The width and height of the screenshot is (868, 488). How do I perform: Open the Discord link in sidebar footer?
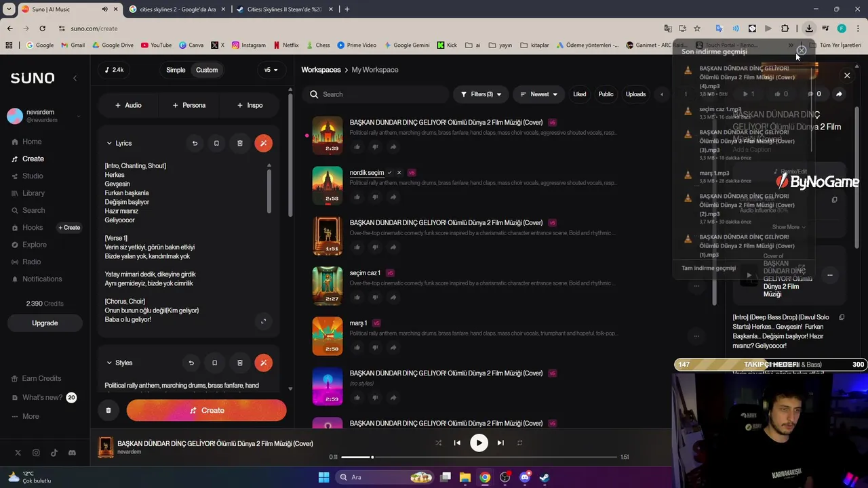pos(73,453)
